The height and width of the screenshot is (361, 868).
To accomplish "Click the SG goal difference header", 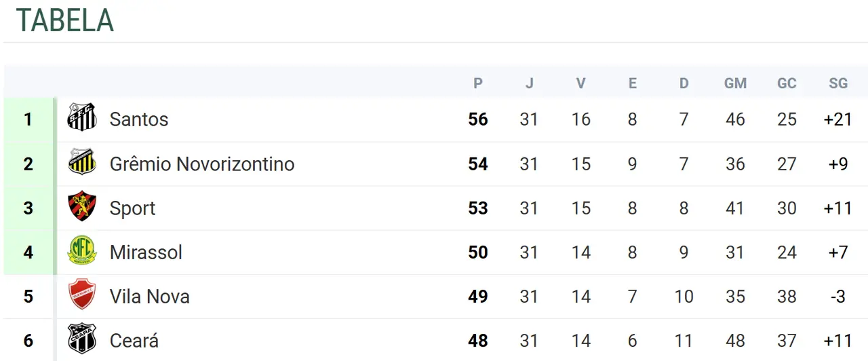I will [x=838, y=83].
